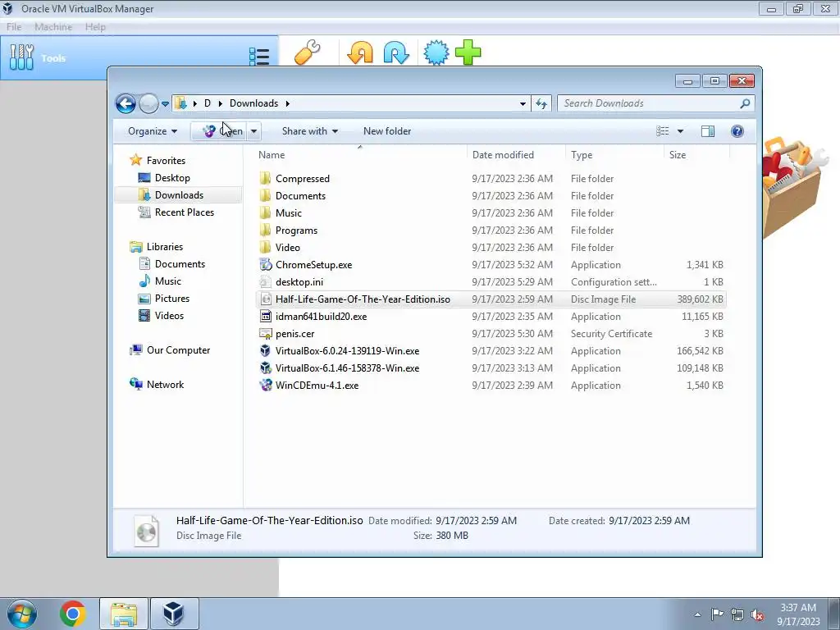Select the idman641build20.exe file icon
Screen dimensions: 840x630
click(x=266, y=317)
